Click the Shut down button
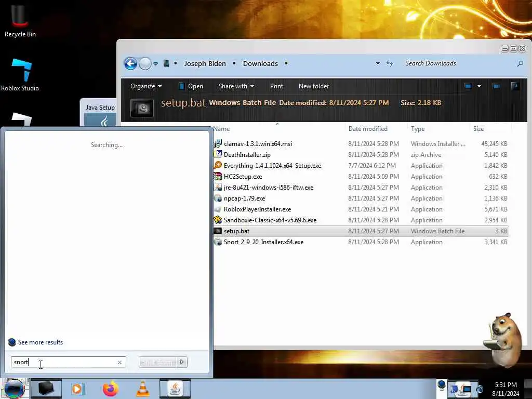The width and height of the screenshot is (532, 399). (x=157, y=362)
